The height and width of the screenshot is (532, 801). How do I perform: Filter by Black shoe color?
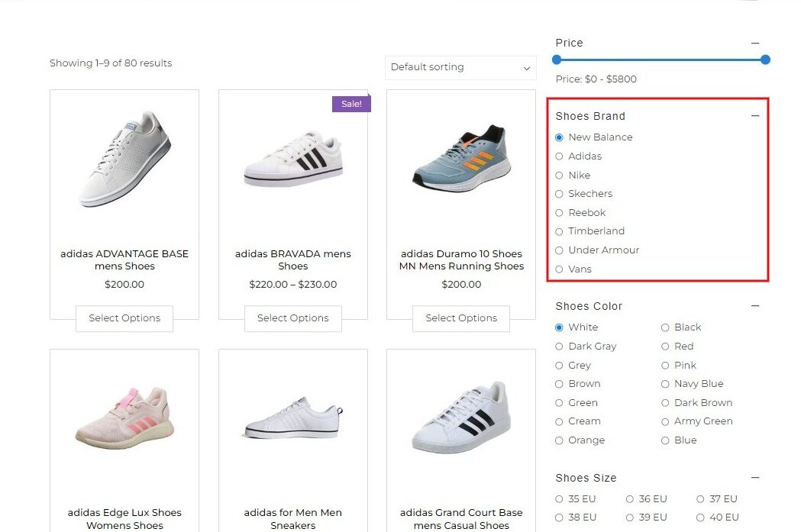[664, 327]
